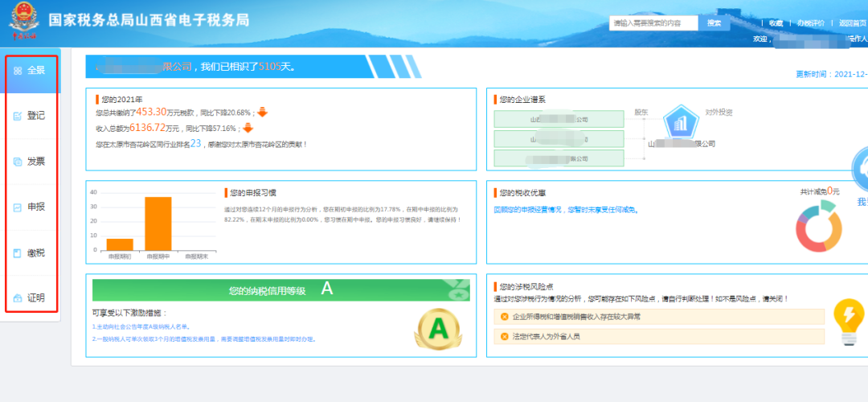Switch to the 申报 sidebar section

coord(31,207)
